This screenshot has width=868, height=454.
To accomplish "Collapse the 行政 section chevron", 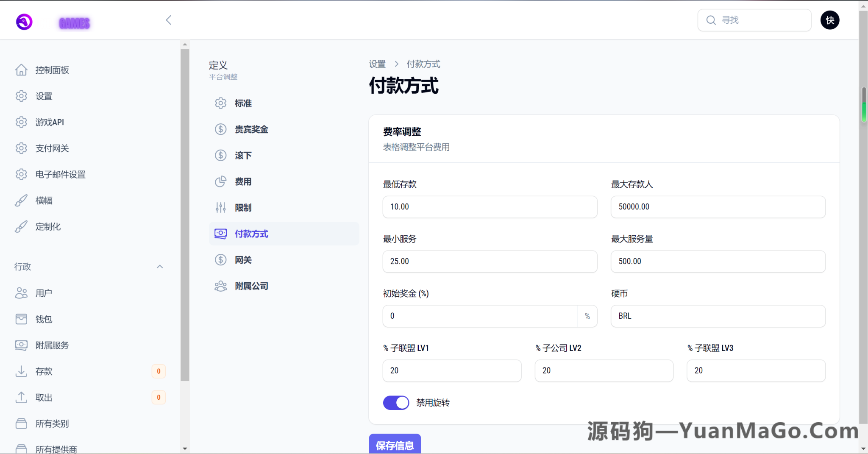I will click(160, 267).
